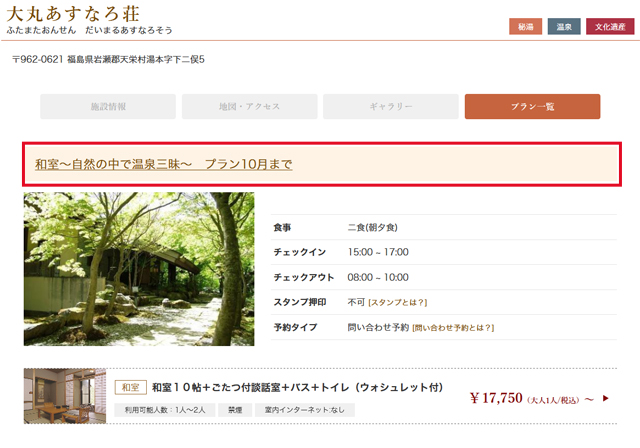
Task: Open the 問い合わせ予約とは？ help link
Action: pyautogui.click(x=453, y=327)
